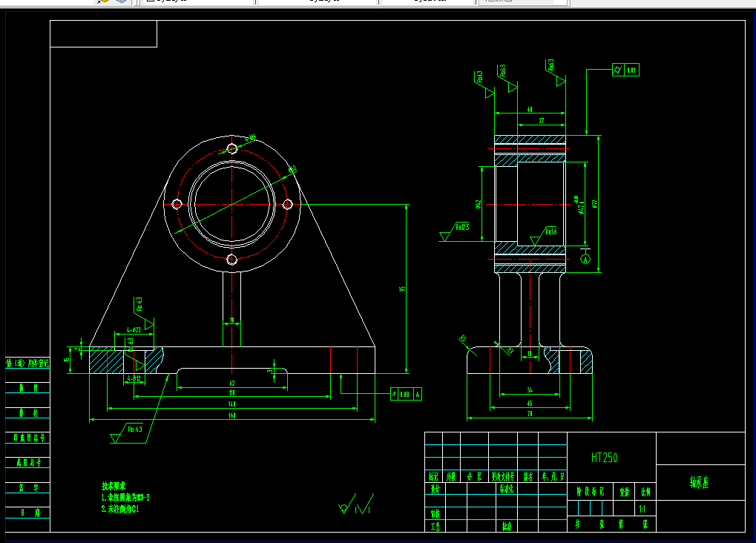This screenshot has width=756, height=543.
Task: Select the 1:1 scale value
Action: point(642,509)
